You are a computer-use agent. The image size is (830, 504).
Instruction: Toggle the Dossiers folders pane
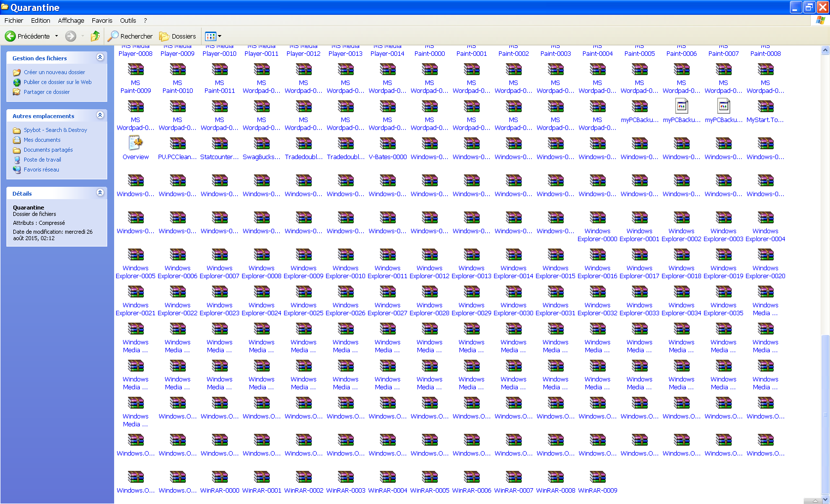point(177,36)
